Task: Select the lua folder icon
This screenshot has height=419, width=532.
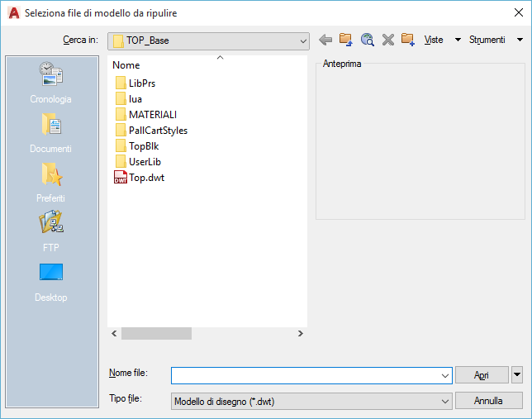Action: tap(121, 99)
